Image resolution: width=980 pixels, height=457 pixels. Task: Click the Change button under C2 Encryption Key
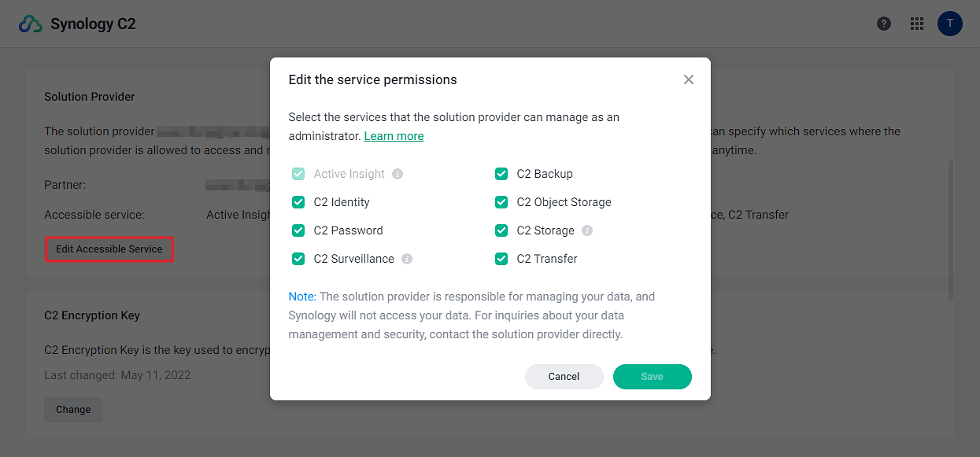[73, 410]
